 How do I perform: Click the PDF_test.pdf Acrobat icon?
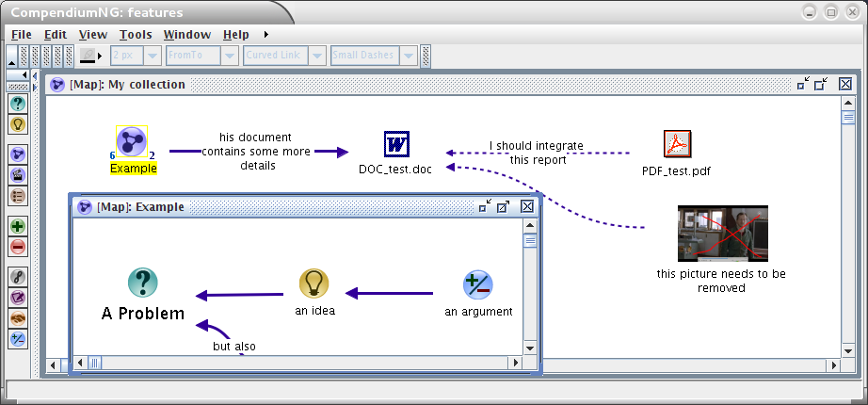point(677,144)
